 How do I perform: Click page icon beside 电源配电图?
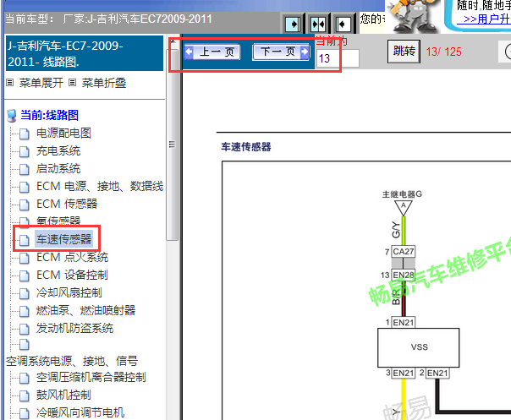tap(25, 134)
